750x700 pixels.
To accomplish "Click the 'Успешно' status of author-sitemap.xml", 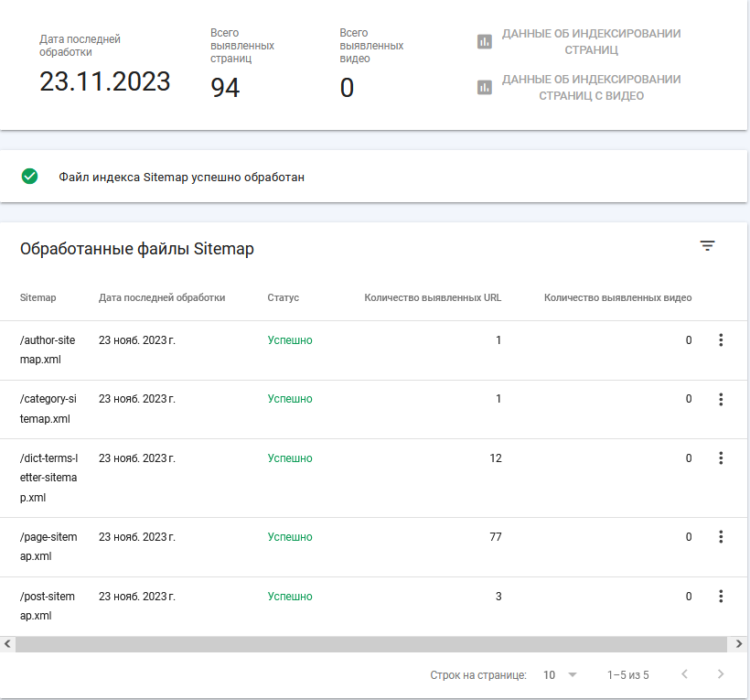I will tap(290, 340).
